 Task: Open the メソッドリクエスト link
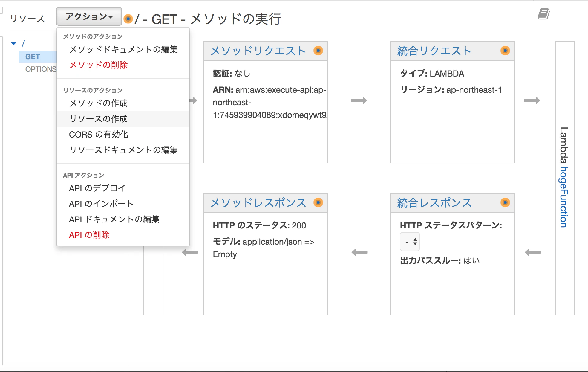258,51
